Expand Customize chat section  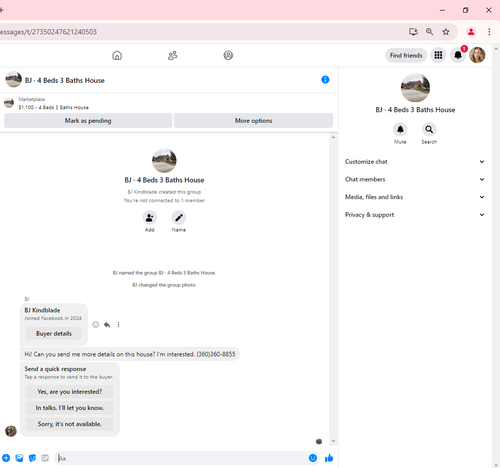coord(415,162)
